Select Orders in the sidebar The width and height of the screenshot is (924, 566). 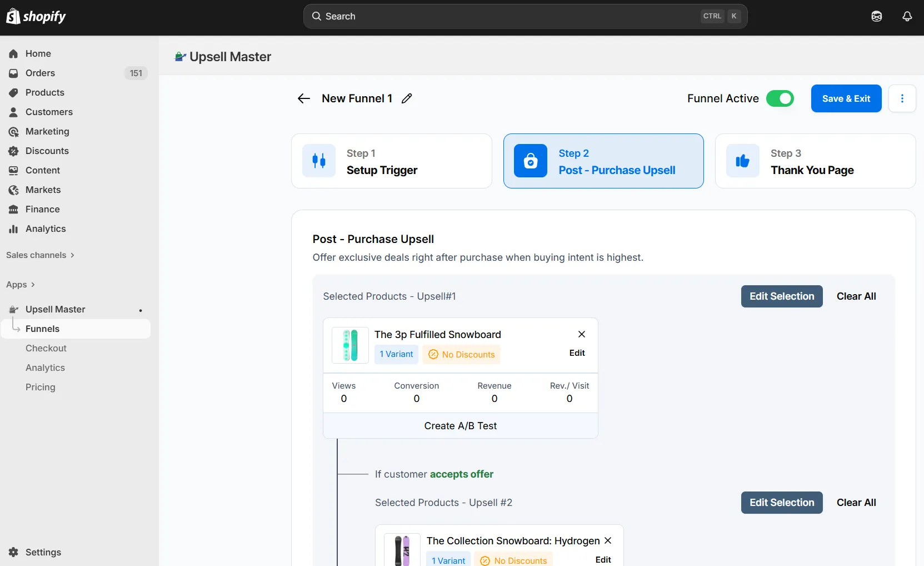(x=40, y=73)
